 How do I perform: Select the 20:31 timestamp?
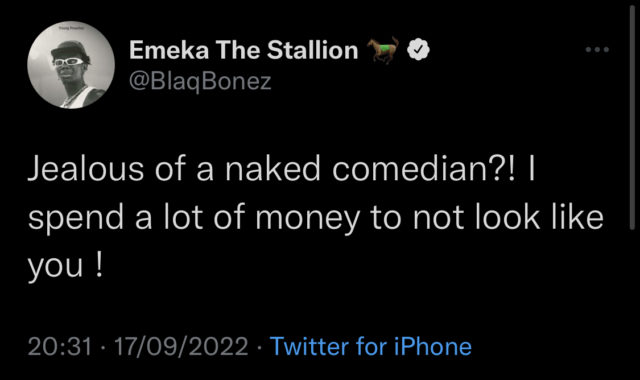coord(60,347)
